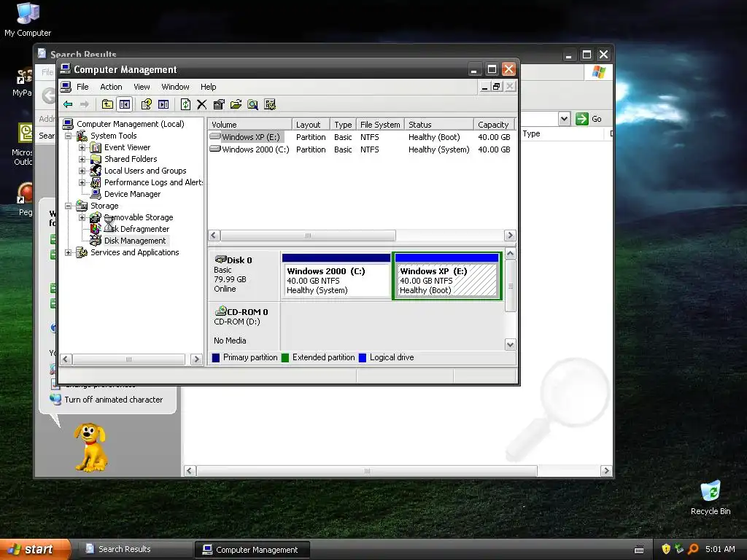Expand Services and Applications node

(x=69, y=252)
